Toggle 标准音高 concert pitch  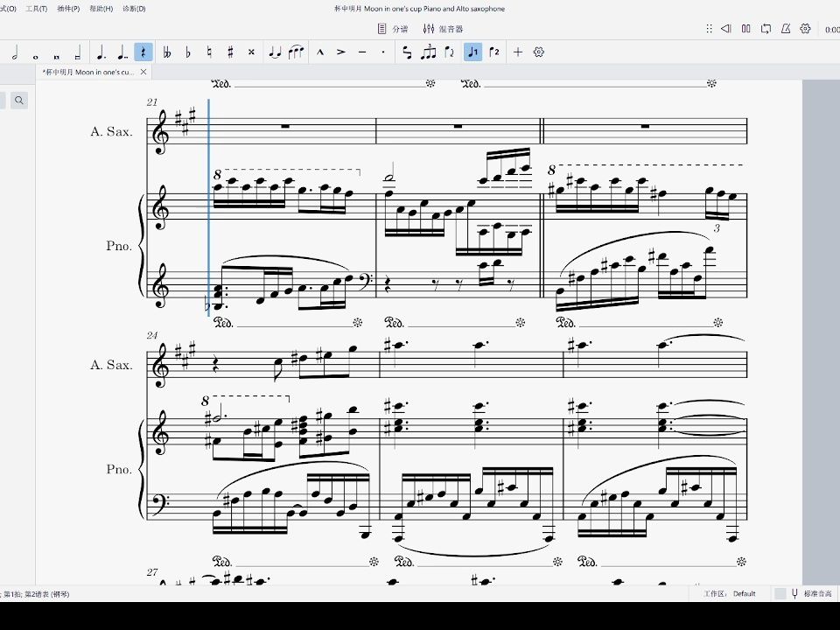811,593
